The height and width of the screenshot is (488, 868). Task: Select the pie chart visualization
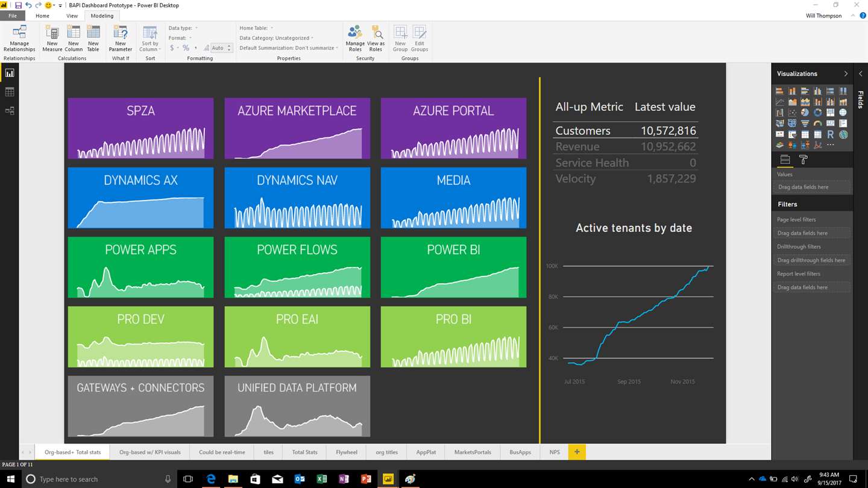805,112
